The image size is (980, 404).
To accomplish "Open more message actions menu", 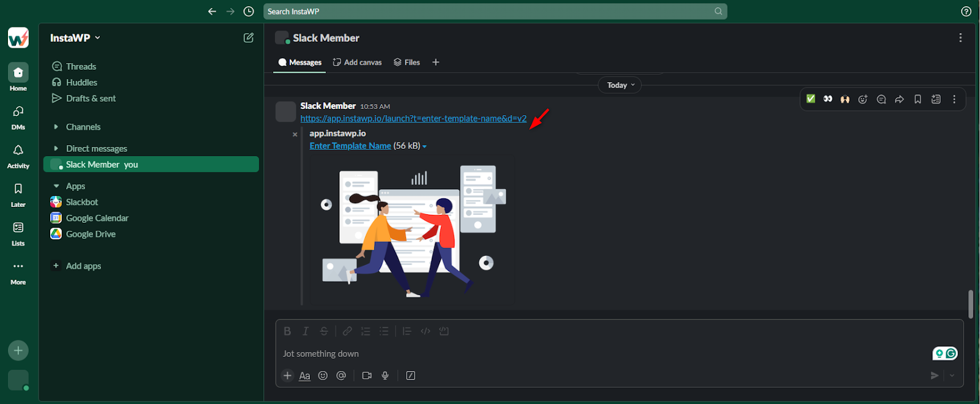I will tap(954, 99).
